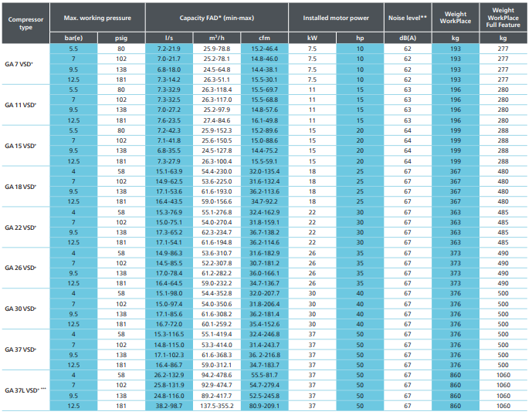Select the l/s cell '16.4-43.5'
The height and width of the screenshot is (415, 532).
coord(169,202)
